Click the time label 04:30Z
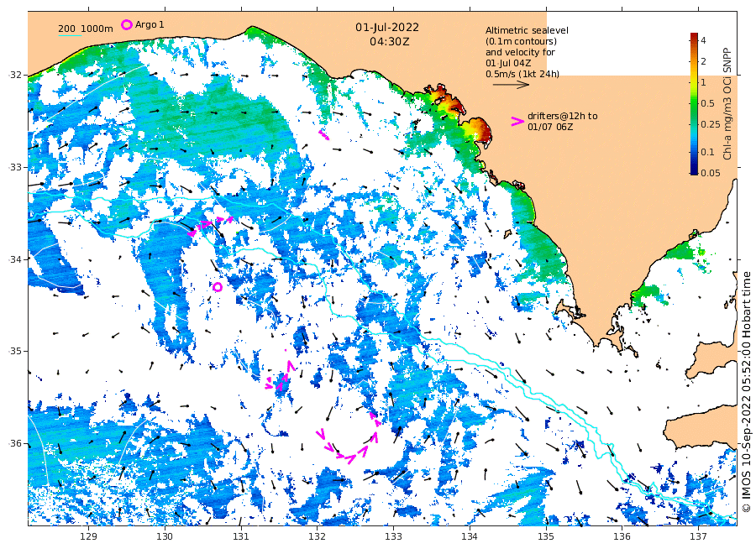The image size is (756, 554). point(390,42)
